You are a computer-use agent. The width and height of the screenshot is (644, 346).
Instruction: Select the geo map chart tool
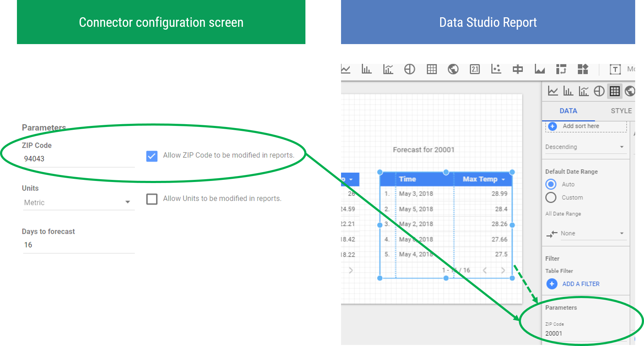(453, 69)
